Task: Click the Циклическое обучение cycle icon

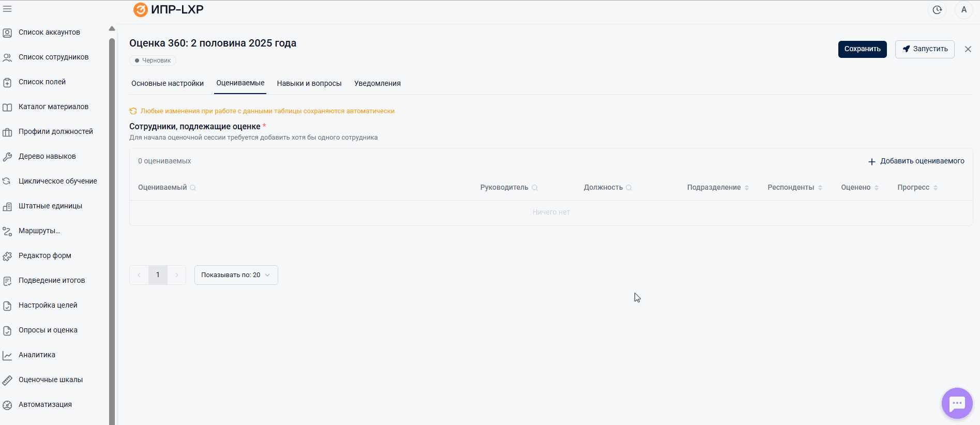Action: pos(7,181)
